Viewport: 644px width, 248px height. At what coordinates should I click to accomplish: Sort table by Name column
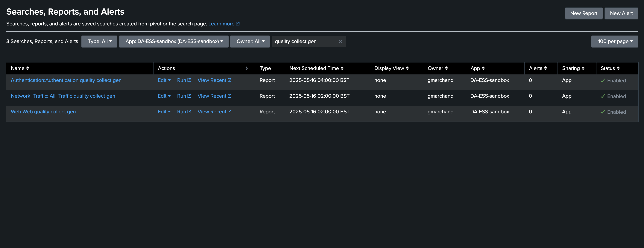(20, 68)
